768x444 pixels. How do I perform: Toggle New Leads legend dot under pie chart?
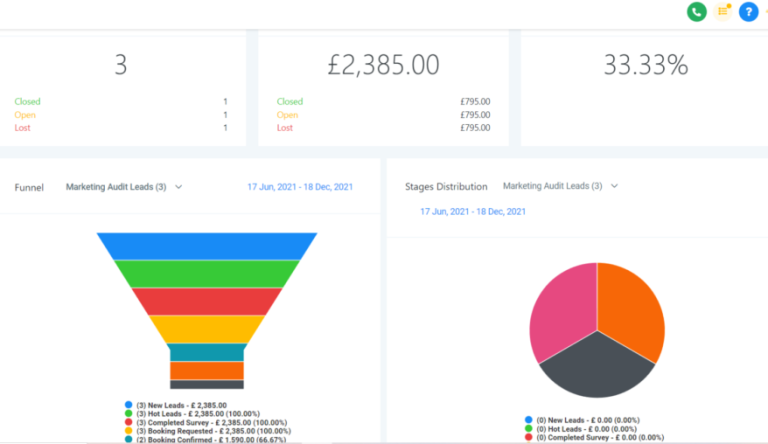528,421
